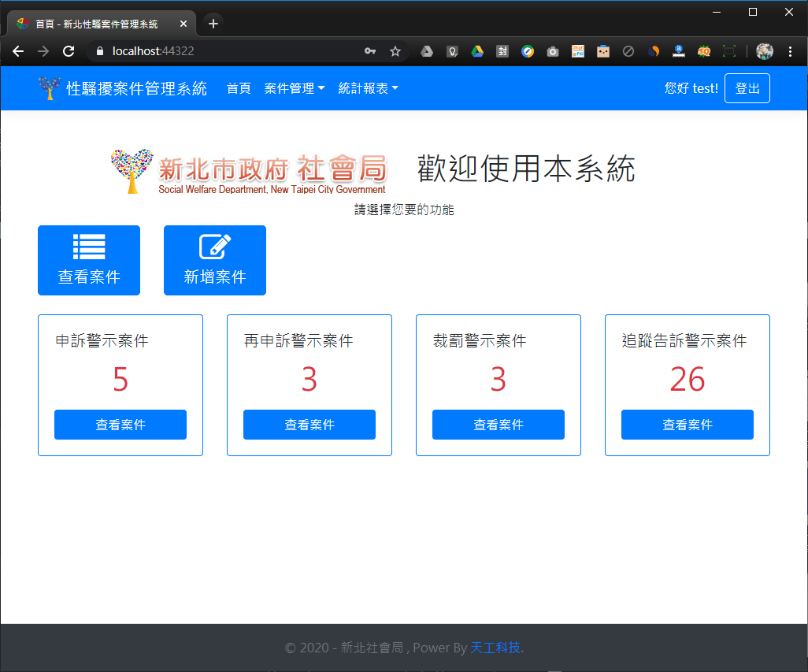View cases under 申訴警示案件 card
Screen dimensions: 808x672
click(120, 425)
